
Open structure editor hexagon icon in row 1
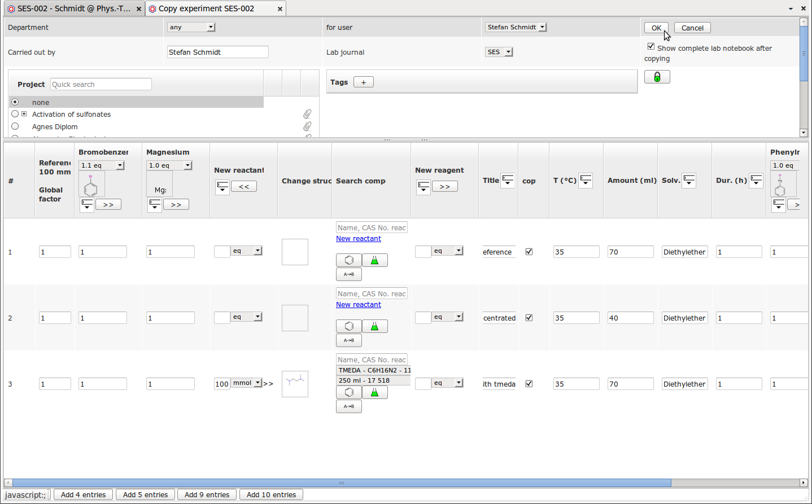(349, 260)
